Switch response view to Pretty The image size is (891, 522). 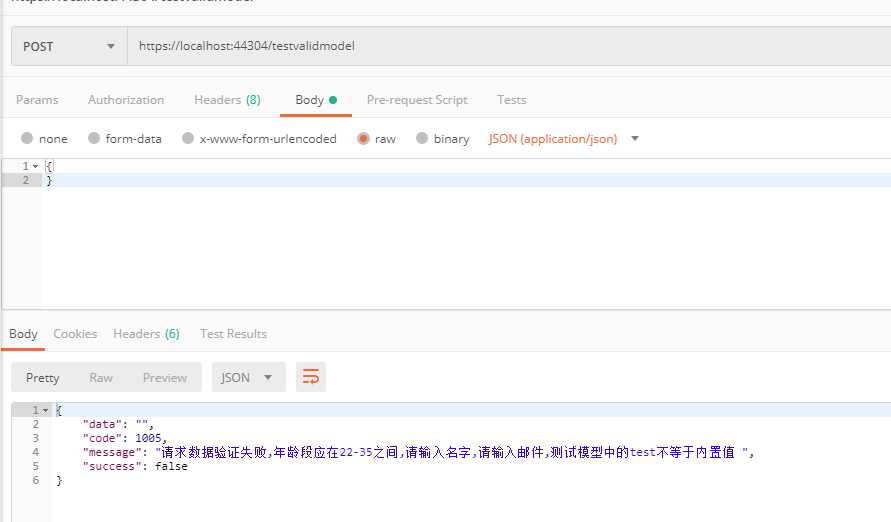click(x=43, y=378)
